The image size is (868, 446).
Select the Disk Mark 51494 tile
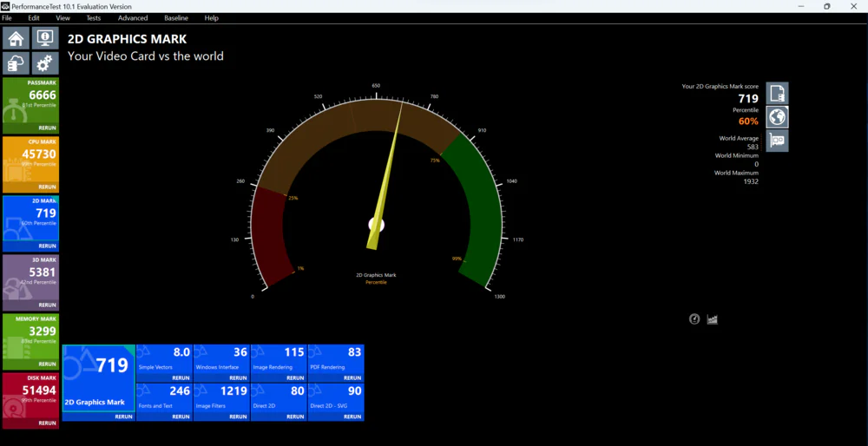pos(30,396)
